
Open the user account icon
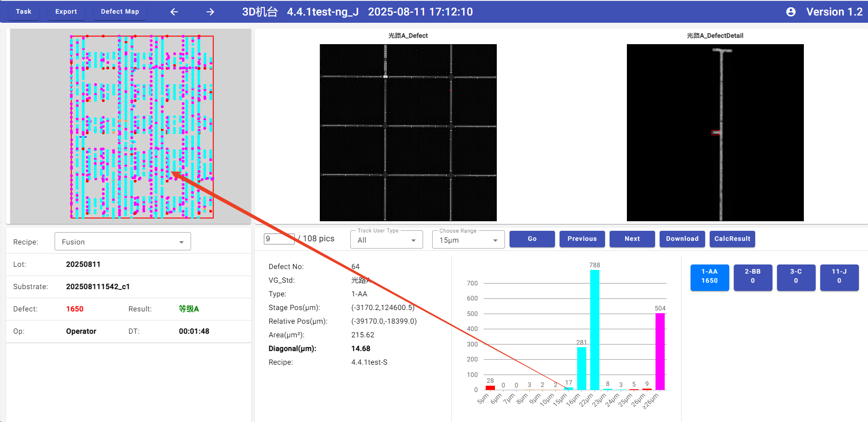pos(791,12)
